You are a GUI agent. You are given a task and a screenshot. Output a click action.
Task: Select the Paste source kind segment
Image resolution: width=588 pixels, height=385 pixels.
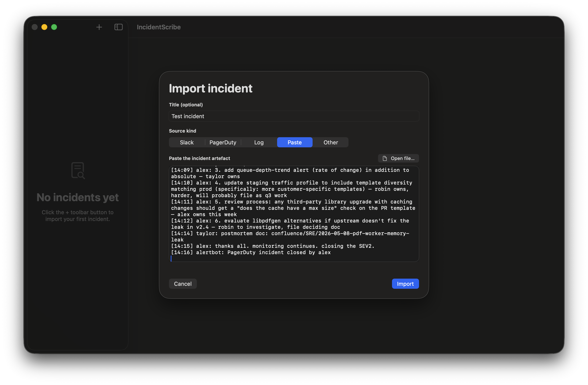point(295,142)
